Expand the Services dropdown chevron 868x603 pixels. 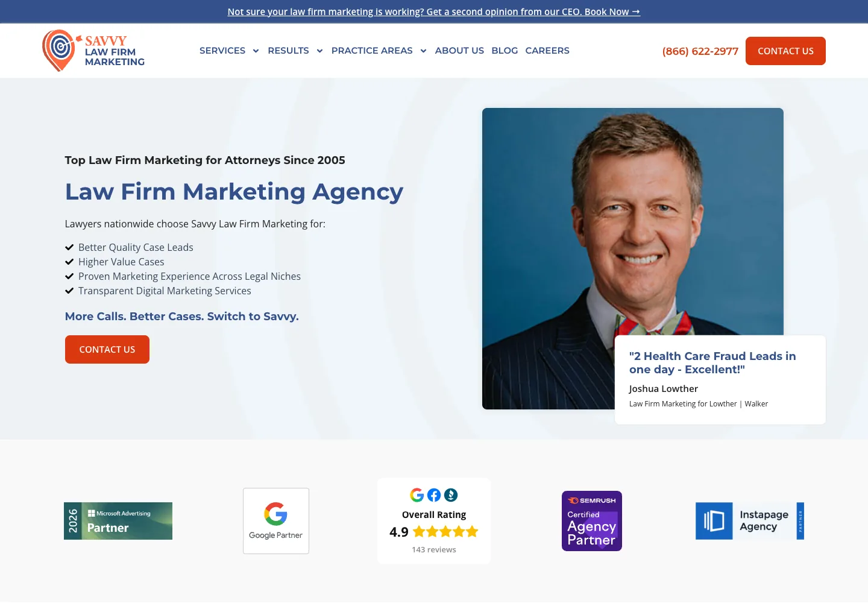(256, 51)
